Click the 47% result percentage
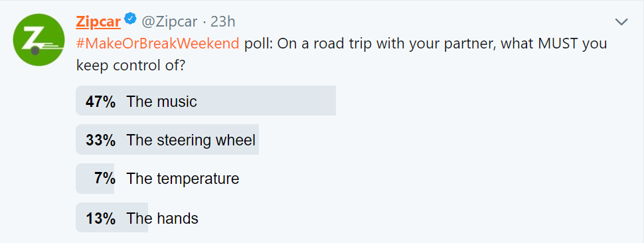The image size is (644, 243). click(100, 102)
